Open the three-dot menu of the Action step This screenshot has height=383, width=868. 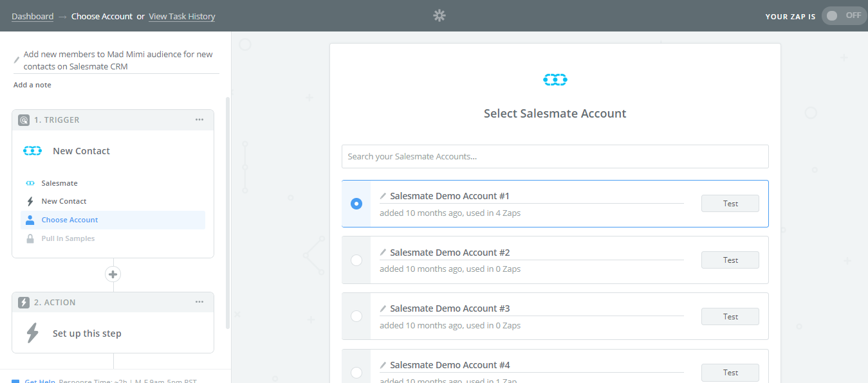(x=199, y=303)
